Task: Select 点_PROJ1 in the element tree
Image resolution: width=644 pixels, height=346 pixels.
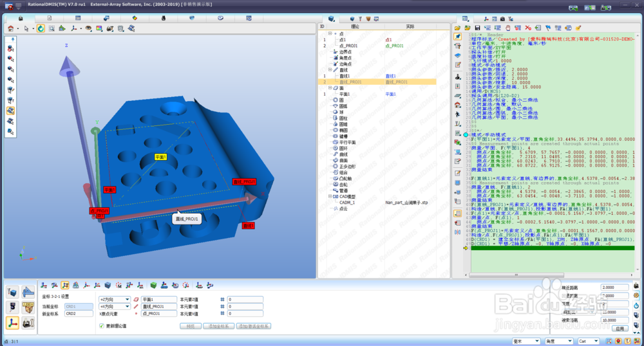Action: pos(348,46)
